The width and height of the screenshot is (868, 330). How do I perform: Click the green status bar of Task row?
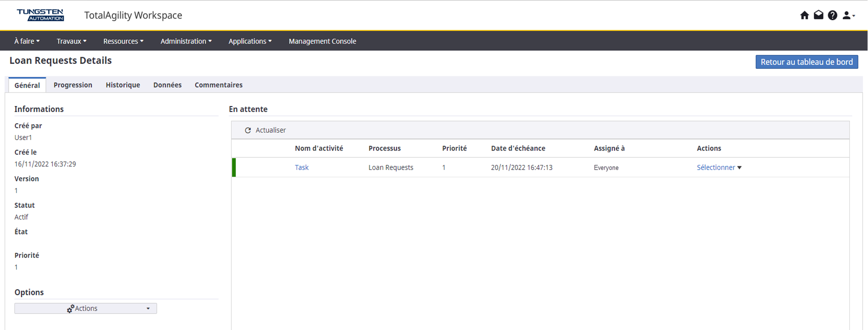pyautogui.click(x=234, y=167)
